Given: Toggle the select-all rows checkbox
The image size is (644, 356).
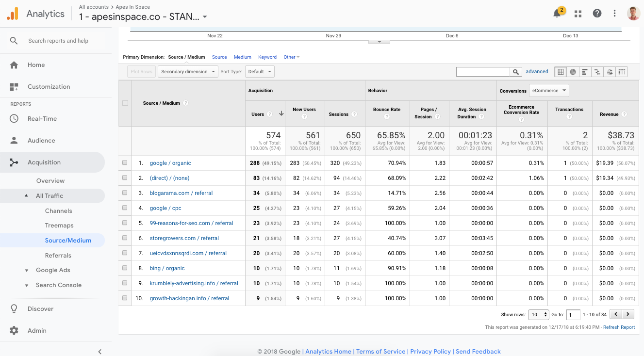Looking at the screenshot, I should [x=125, y=103].
